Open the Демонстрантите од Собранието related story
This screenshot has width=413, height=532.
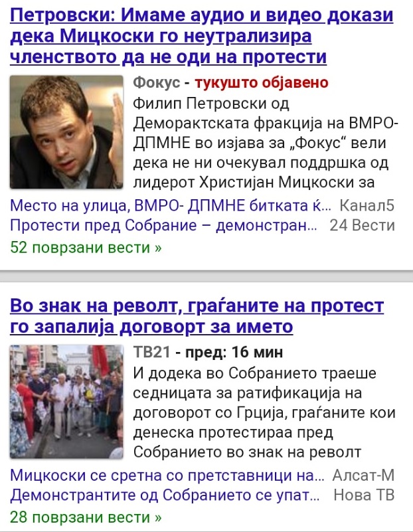click(165, 495)
